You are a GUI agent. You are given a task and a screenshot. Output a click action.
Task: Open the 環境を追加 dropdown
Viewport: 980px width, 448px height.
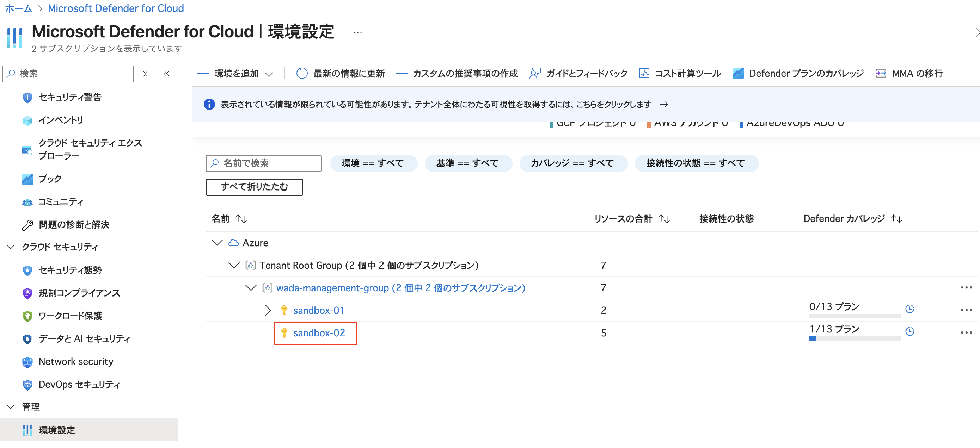pyautogui.click(x=236, y=73)
